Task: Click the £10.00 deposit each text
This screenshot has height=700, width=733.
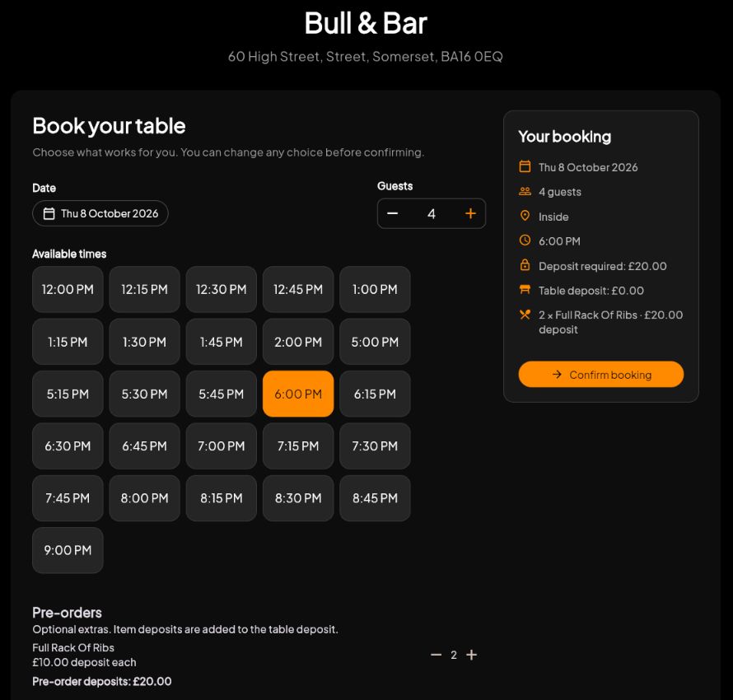Action: coord(84,662)
